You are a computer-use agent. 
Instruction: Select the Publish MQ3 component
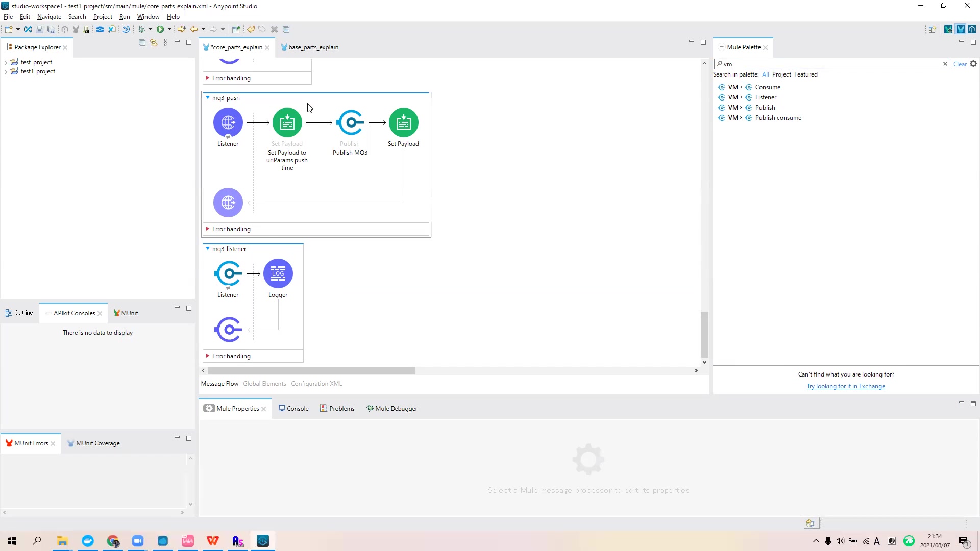click(350, 122)
